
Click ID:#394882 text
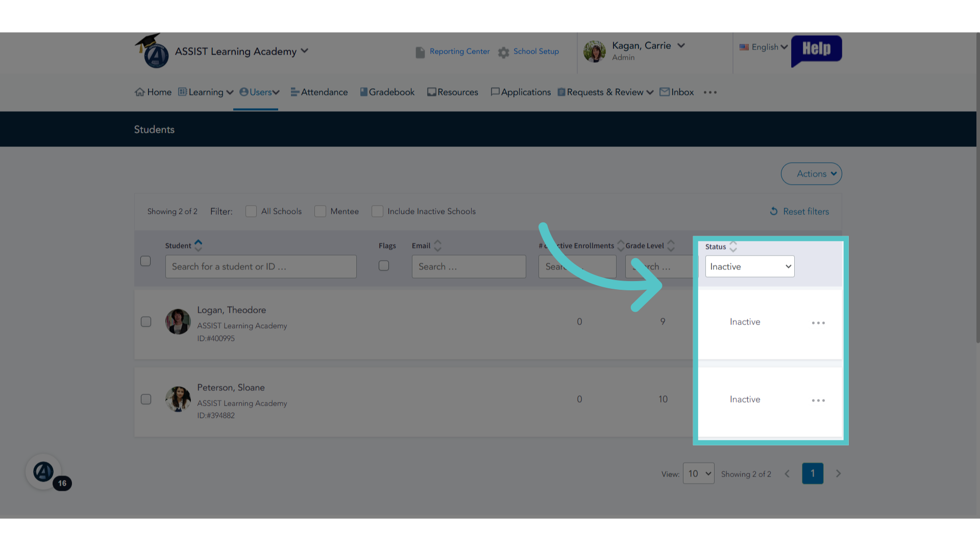[216, 416]
